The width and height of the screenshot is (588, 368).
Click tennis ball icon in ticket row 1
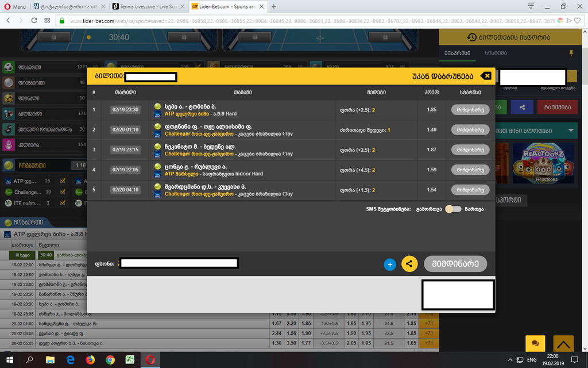click(157, 106)
